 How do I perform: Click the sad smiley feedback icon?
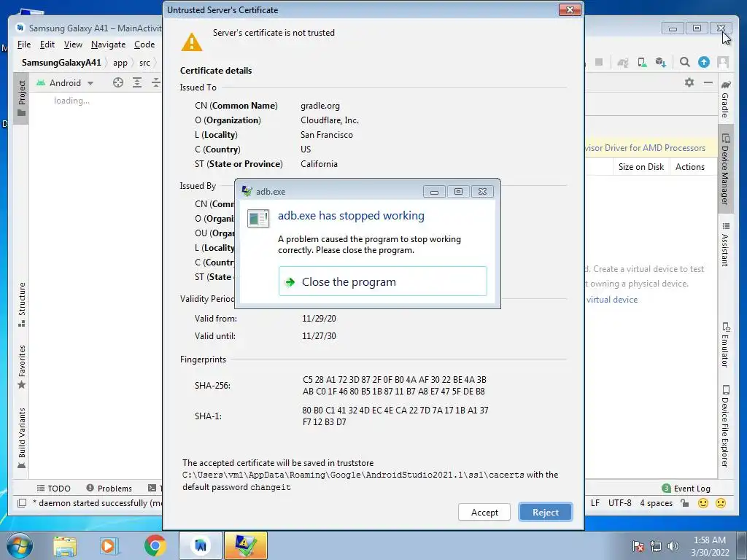coord(721,503)
